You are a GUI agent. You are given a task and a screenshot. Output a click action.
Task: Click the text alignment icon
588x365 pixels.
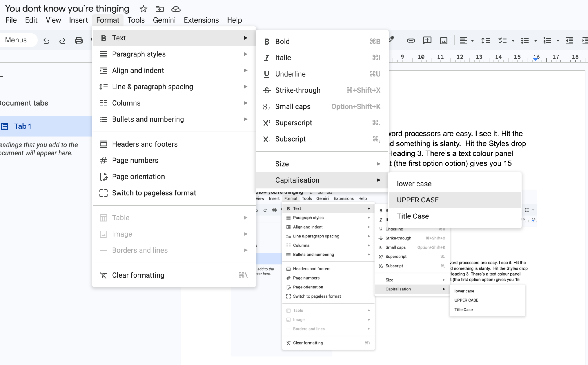(463, 40)
